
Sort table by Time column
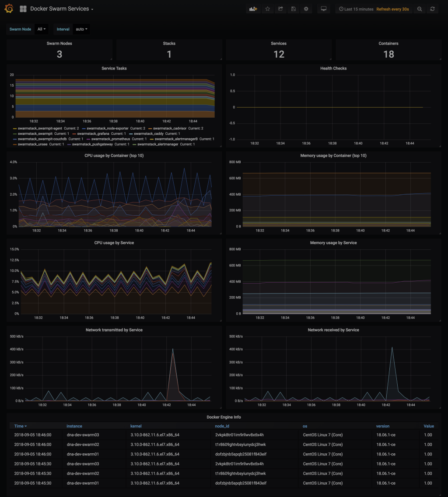pyautogui.click(x=20, y=426)
